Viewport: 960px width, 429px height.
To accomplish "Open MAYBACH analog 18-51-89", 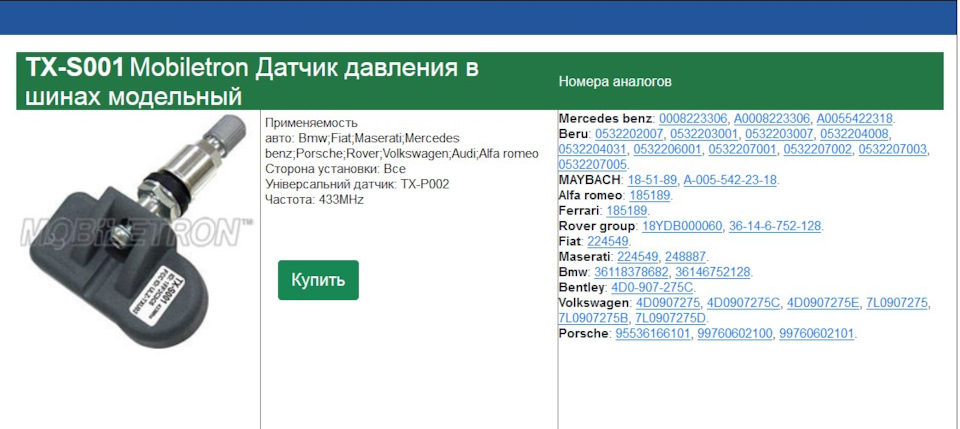I will pyautogui.click(x=652, y=181).
